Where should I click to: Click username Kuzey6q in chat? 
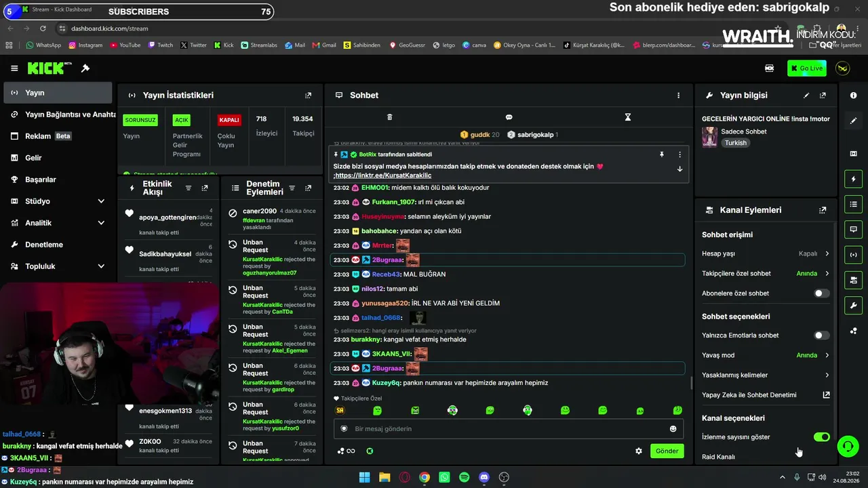[x=387, y=383]
